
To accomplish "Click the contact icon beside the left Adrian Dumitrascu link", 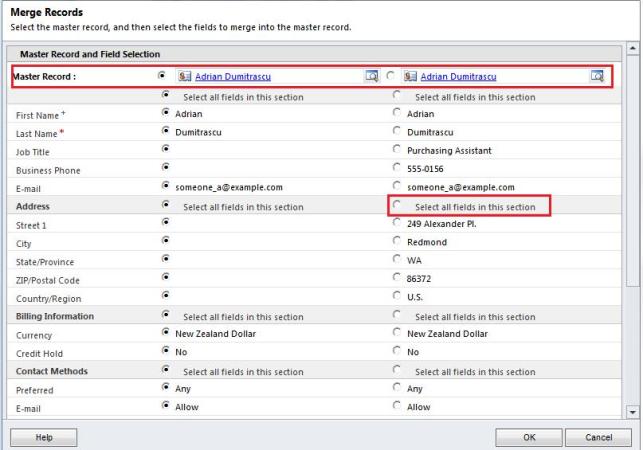I will (x=185, y=76).
